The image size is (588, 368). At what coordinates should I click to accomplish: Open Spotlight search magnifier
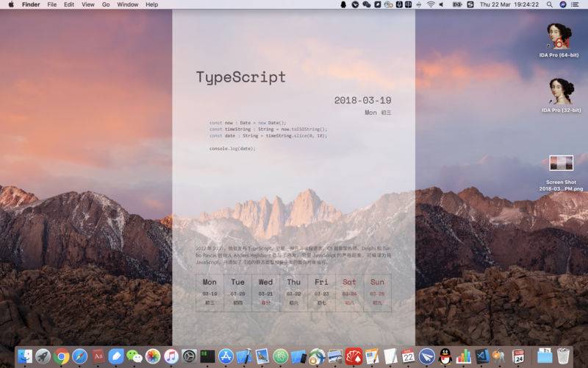pos(549,4)
